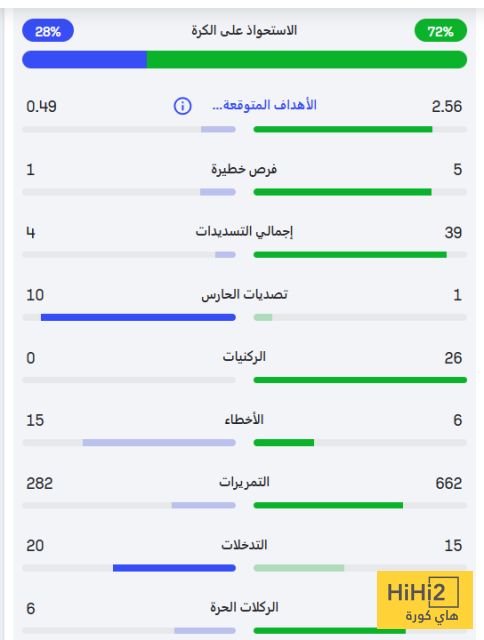Click the الاستحواذ على الكرة heading

244,31
